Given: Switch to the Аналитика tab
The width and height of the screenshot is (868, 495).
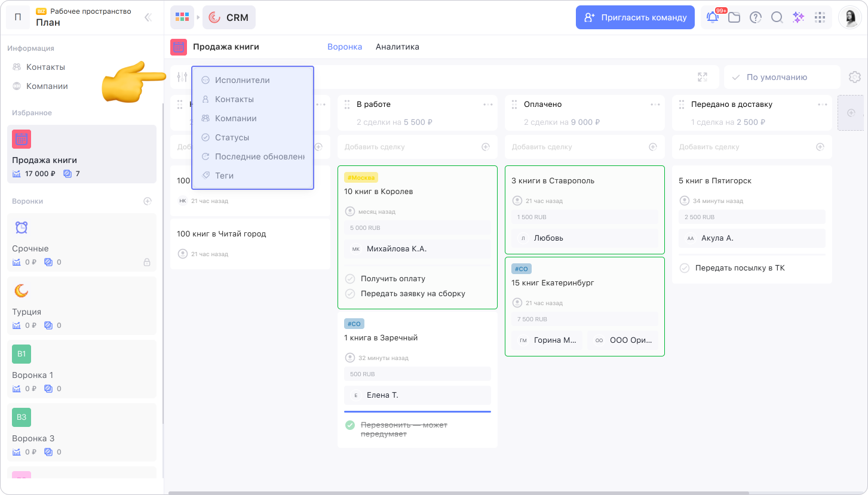Looking at the screenshot, I should (397, 47).
